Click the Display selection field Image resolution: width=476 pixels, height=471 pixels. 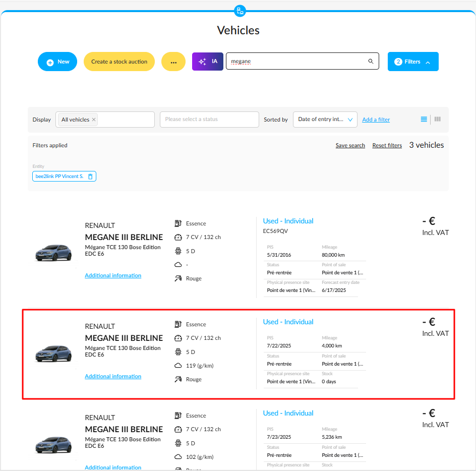[x=105, y=120]
